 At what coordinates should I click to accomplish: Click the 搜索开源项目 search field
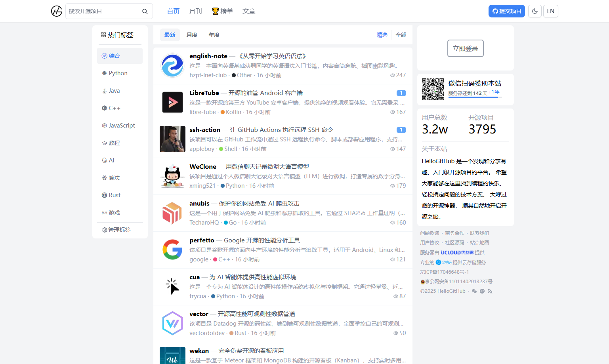[103, 11]
